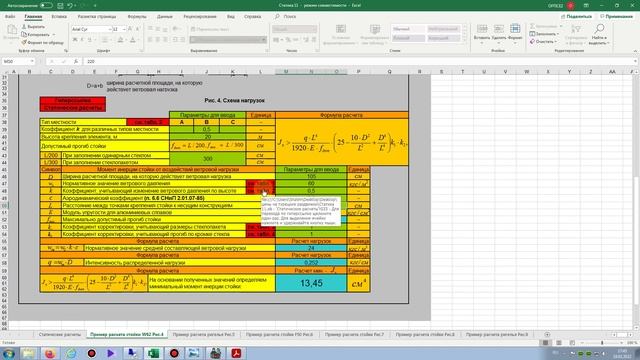Image resolution: width=640 pixels, height=360 pixels.
Task: Select the Page Layout view icon
Action: tap(559, 343)
